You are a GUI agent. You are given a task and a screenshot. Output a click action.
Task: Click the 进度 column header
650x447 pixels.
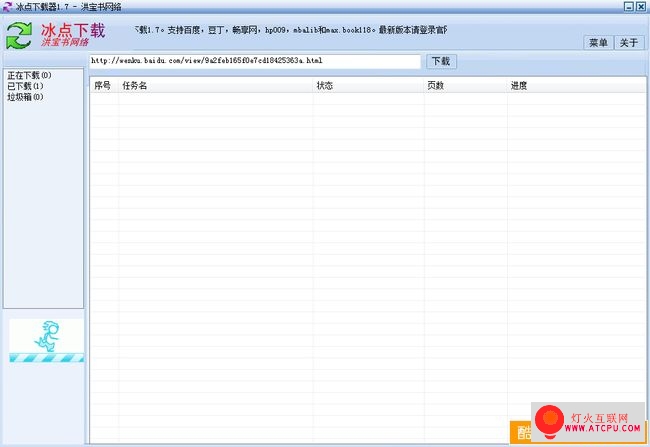576,85
